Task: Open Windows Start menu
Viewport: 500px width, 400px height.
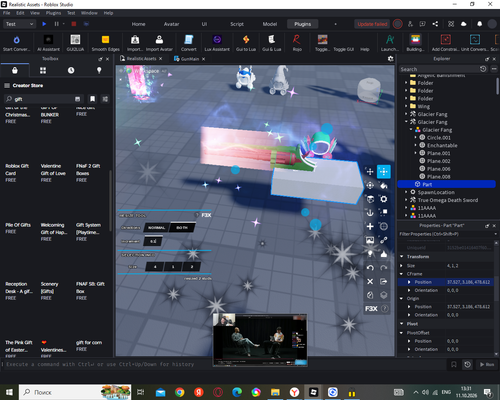Action: point(9,392)
